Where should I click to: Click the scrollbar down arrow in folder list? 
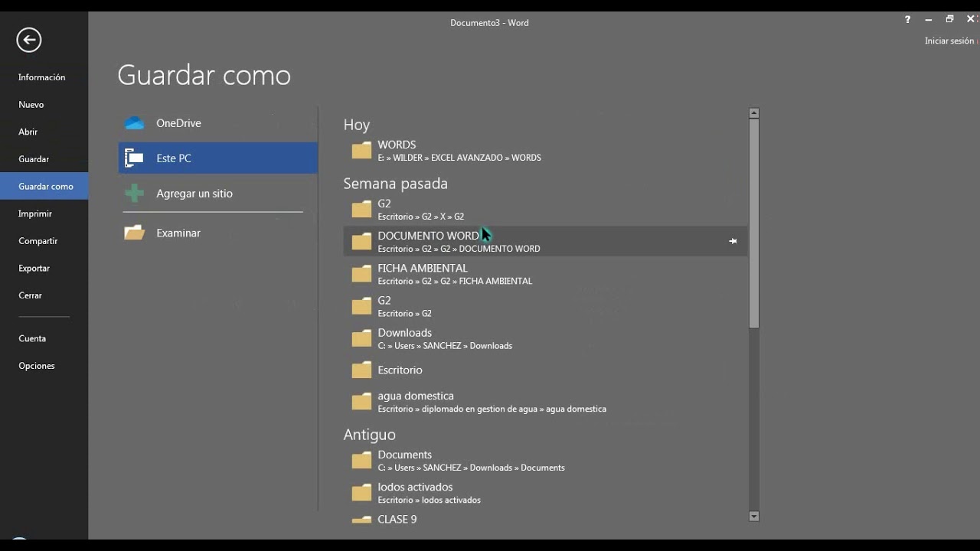coord(754,517)
